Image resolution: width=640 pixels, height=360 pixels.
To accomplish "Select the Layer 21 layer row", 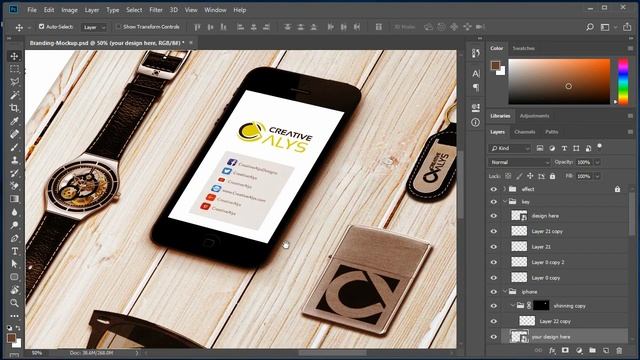I will (x=558, y=247).
